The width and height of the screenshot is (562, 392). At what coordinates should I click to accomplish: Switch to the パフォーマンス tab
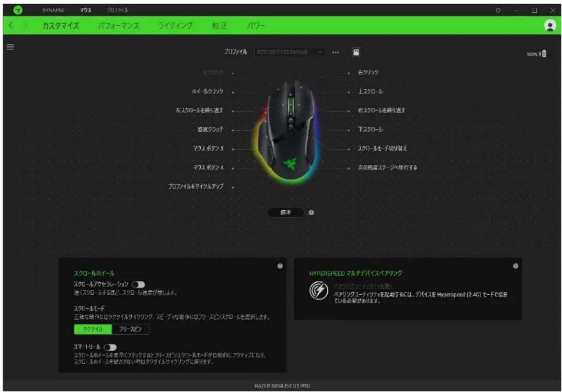[x=119, y=27]
